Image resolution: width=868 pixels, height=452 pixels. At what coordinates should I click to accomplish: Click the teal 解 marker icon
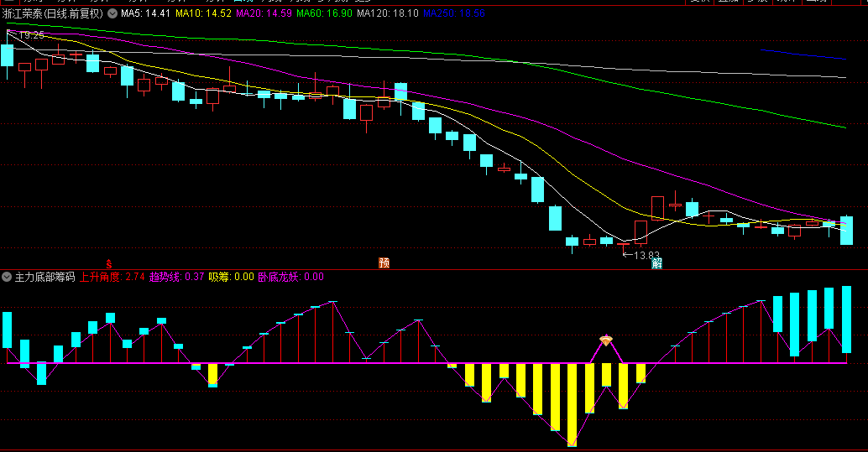click(656, 262)
